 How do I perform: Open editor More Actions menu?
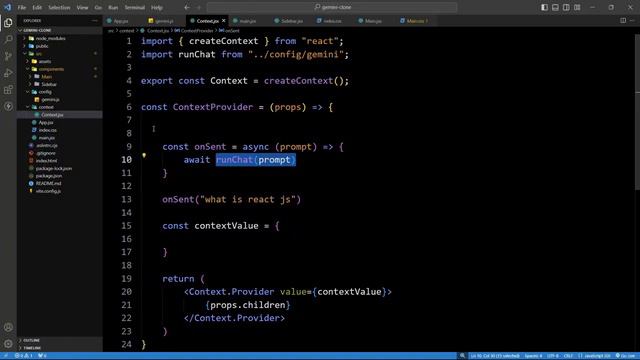[632, 20]
